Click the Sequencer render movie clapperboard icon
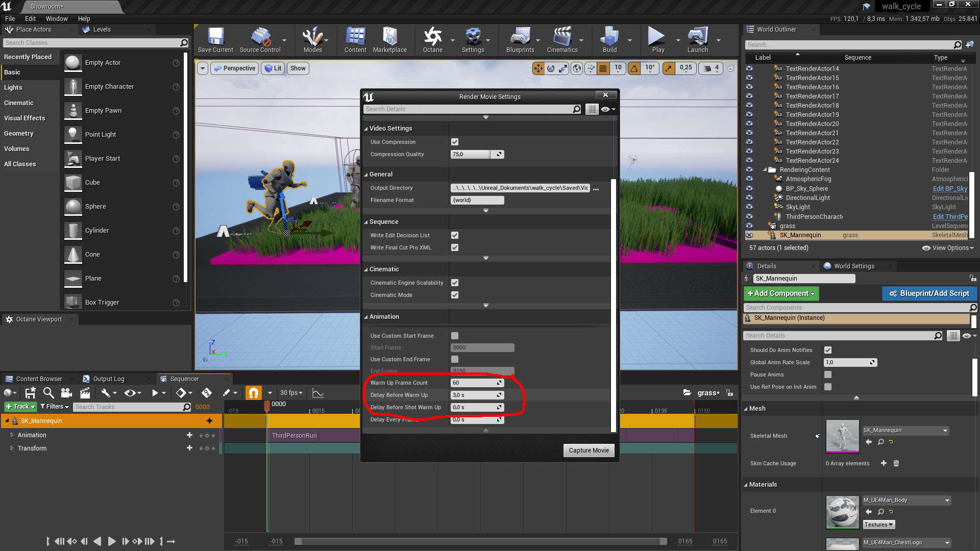 85,393
